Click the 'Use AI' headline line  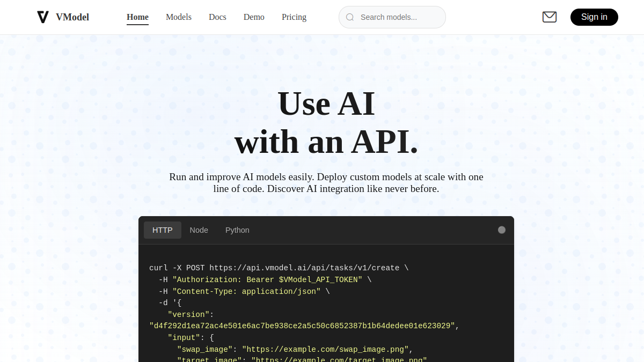tap(326, 103)
